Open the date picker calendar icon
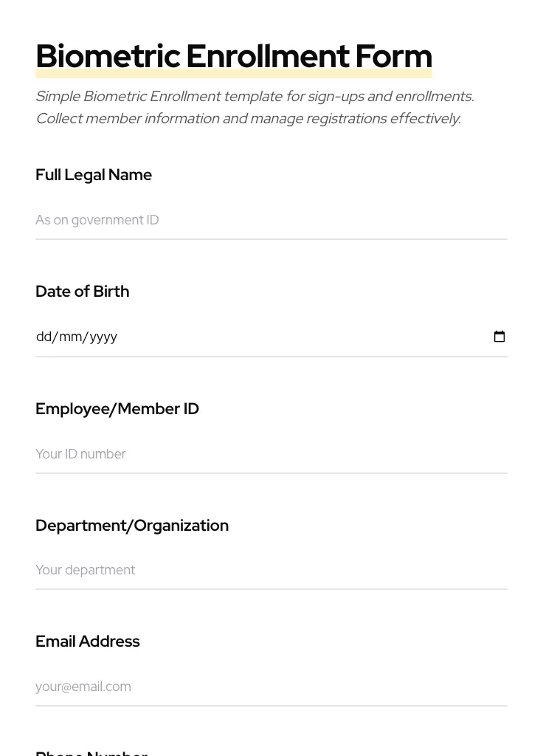543x756 pixels. (499, 336)
